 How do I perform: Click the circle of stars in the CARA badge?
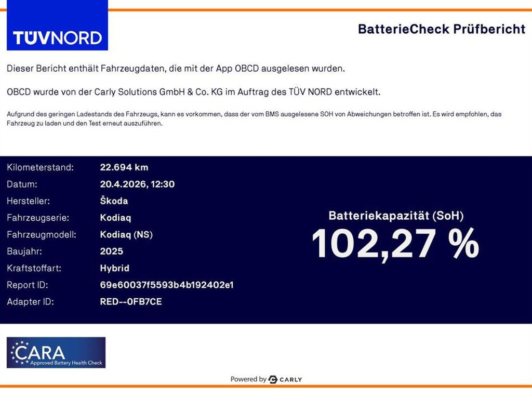(x=20, y=352)
